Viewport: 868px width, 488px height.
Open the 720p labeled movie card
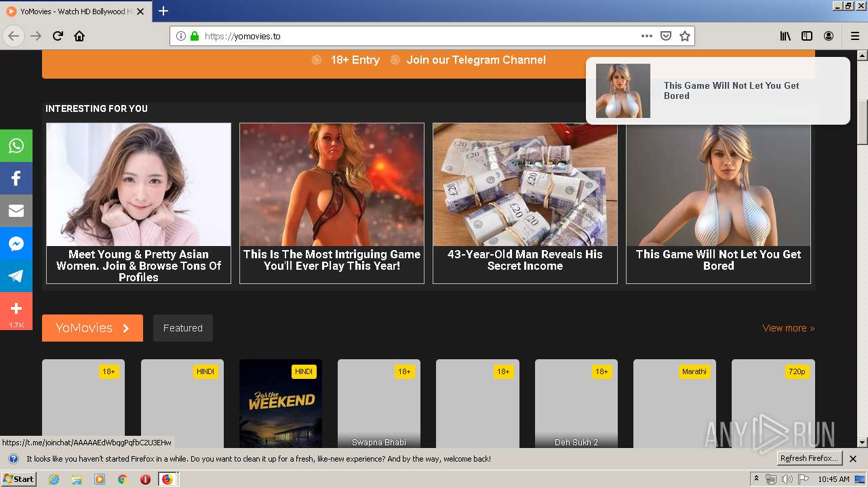[773, 403]
